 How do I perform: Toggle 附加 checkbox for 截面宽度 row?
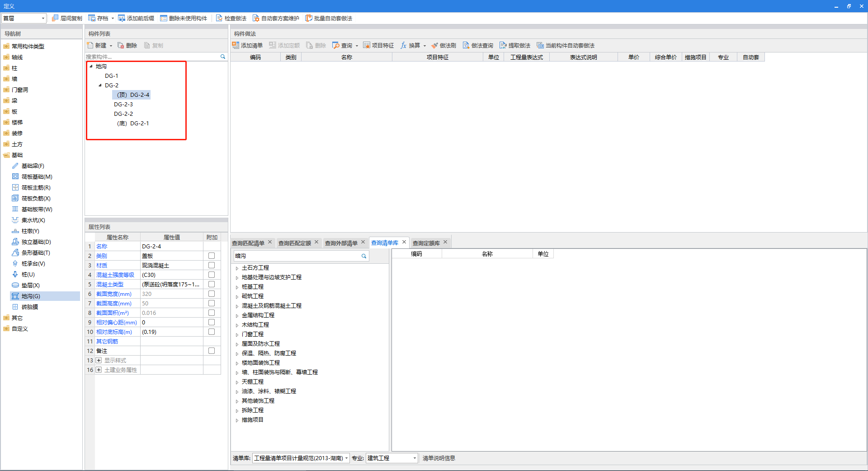coord(212,294)
